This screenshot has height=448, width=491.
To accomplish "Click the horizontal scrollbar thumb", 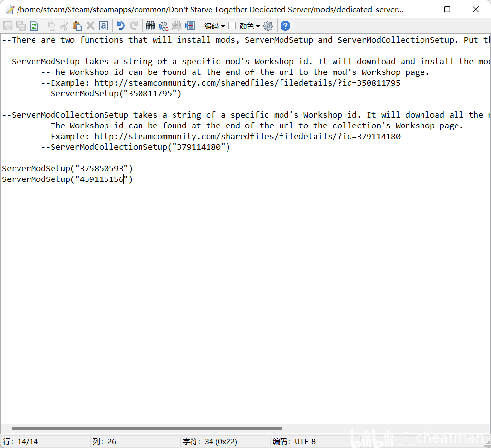I will (147, 428).
